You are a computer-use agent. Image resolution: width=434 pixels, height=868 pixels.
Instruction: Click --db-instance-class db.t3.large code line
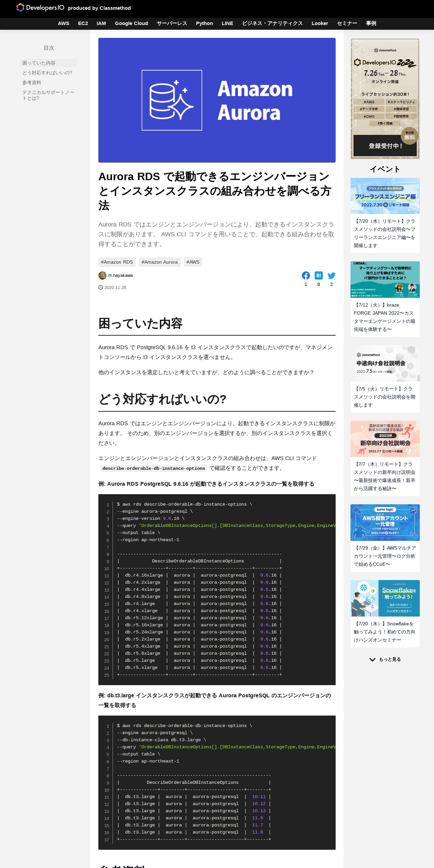point(162,740)
